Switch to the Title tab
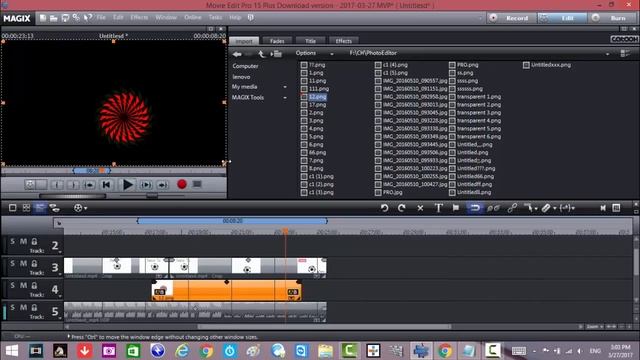The image size is (640, 360). click(310, 41)
